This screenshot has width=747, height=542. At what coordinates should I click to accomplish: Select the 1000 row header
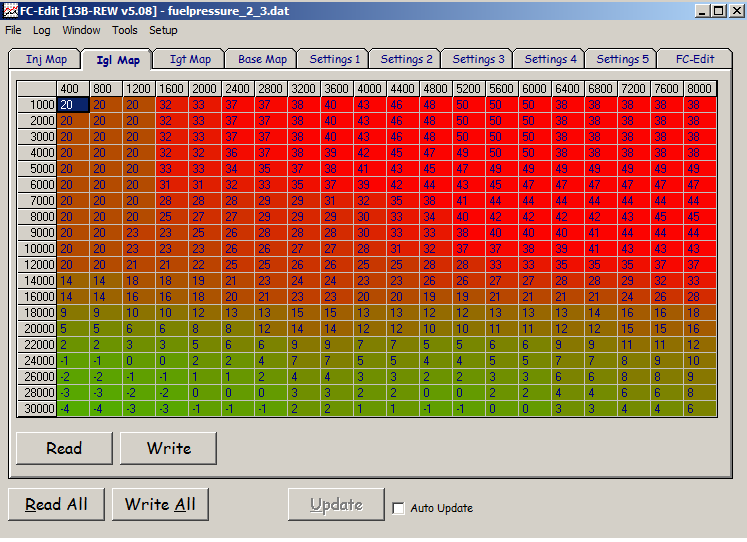[37, 105]
